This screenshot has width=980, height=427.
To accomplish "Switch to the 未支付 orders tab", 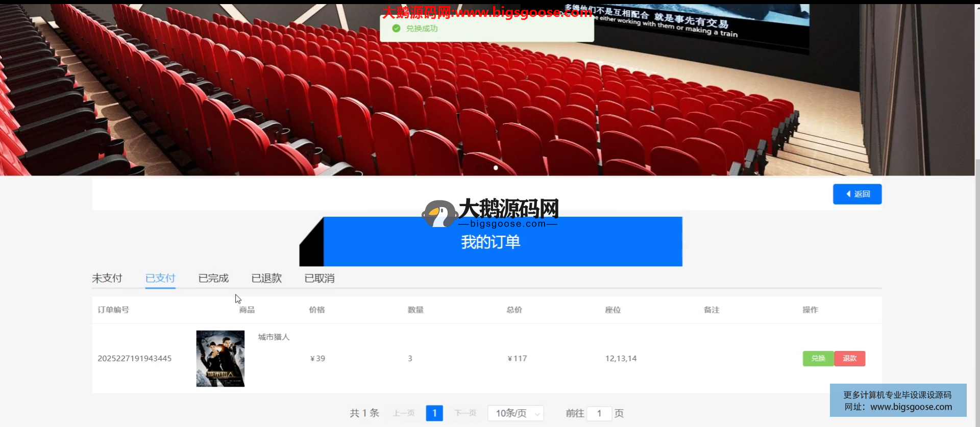I will coord(107,279).
